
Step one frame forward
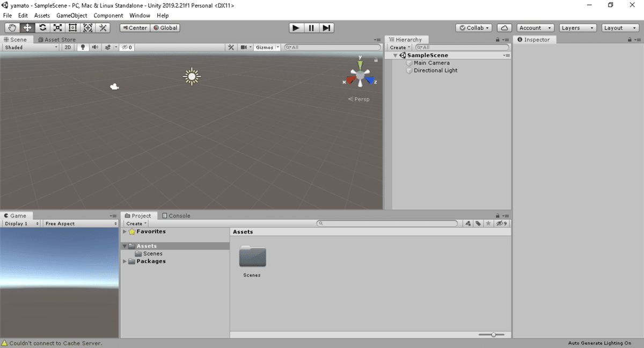(x=326, y=28)
